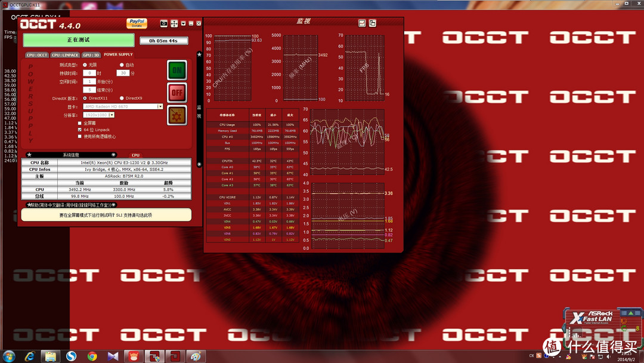Switch to the second OCCT taskbar icon
644x363 pixels.
pyautogui.click(x=175, y=356)
